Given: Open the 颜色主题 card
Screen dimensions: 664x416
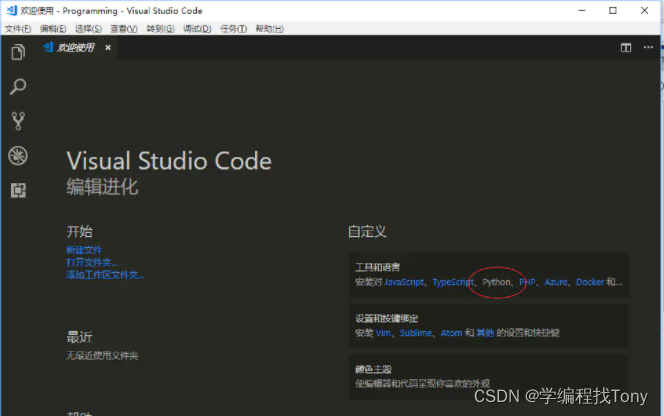Looking at the screenshot, I should coord(488,377).
